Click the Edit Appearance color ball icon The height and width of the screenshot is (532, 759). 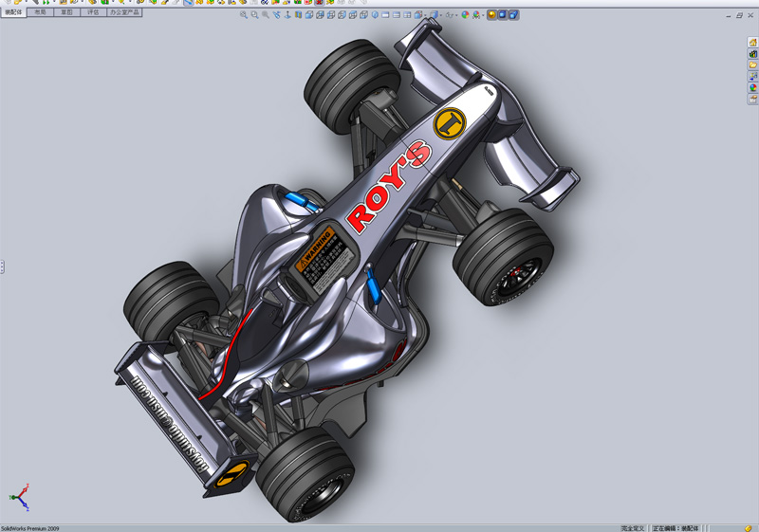[465, 15]
